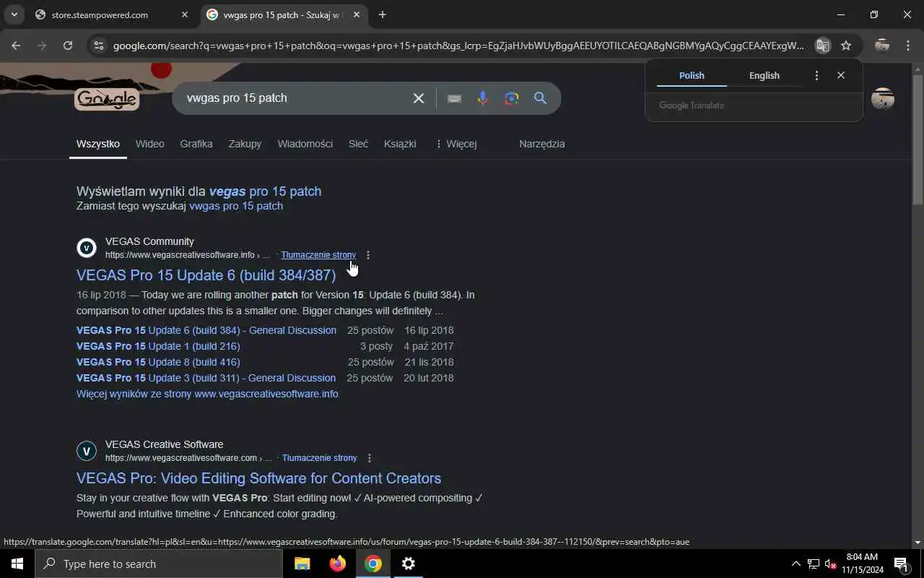This screenshot has width=924, height=578.
Task: Open new tab with plus button
Action: 383,14
